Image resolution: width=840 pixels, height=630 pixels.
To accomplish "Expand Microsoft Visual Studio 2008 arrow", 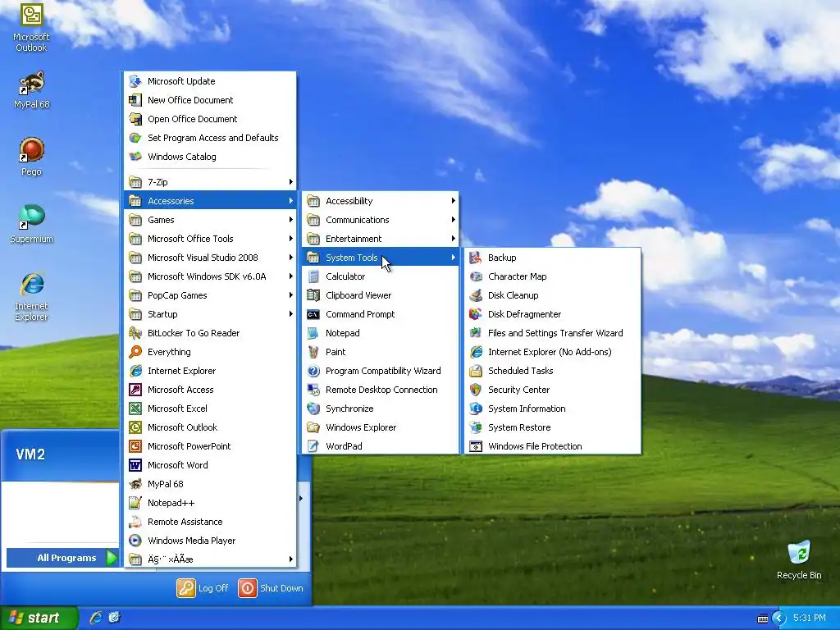I will pos(291,258).
